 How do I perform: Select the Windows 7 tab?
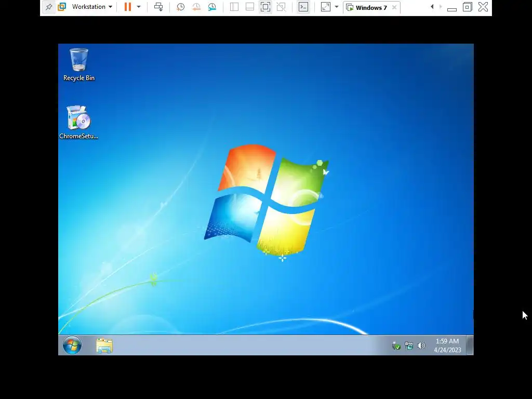(371, 7)
